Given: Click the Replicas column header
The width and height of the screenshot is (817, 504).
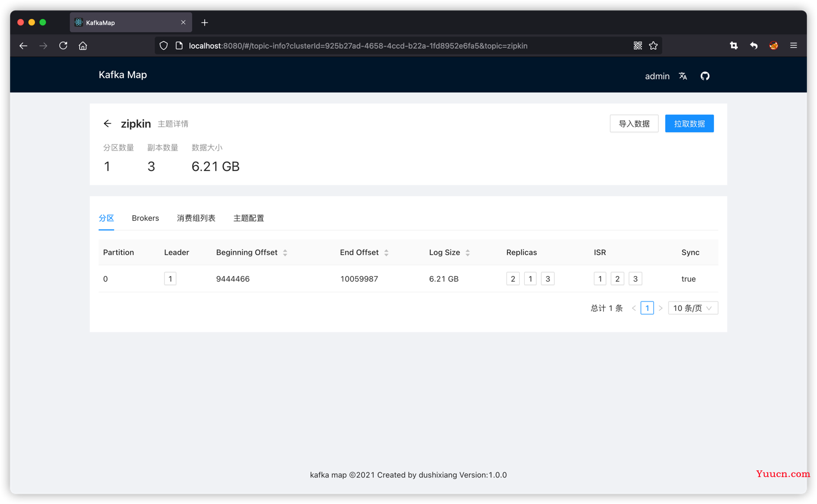Looking at the screenshot, I should (x=521, y=252).
